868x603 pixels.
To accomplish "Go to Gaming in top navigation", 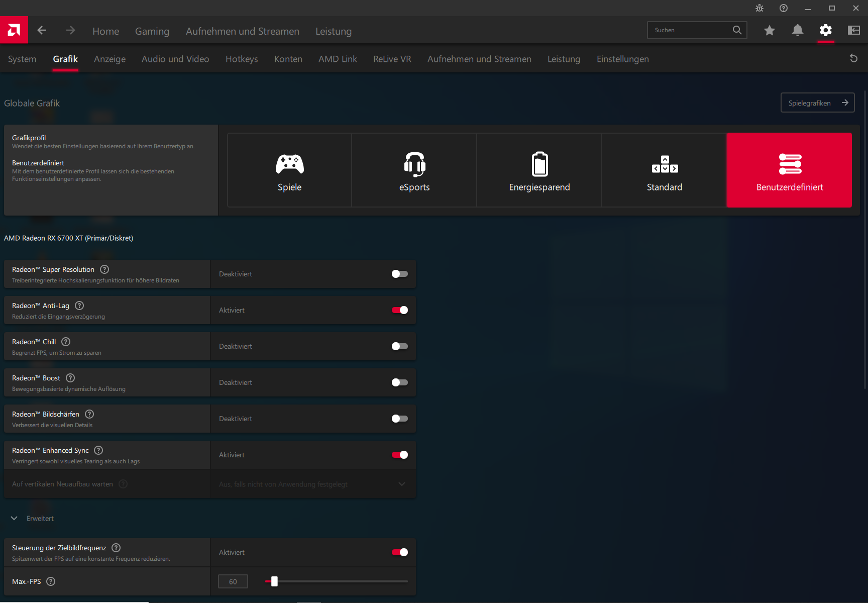I will (152, 31).
